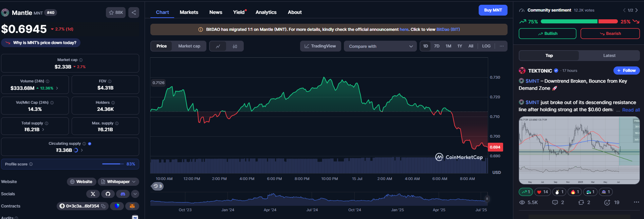Repost the TEKTONIC post via repost icon

click(581, 202)
